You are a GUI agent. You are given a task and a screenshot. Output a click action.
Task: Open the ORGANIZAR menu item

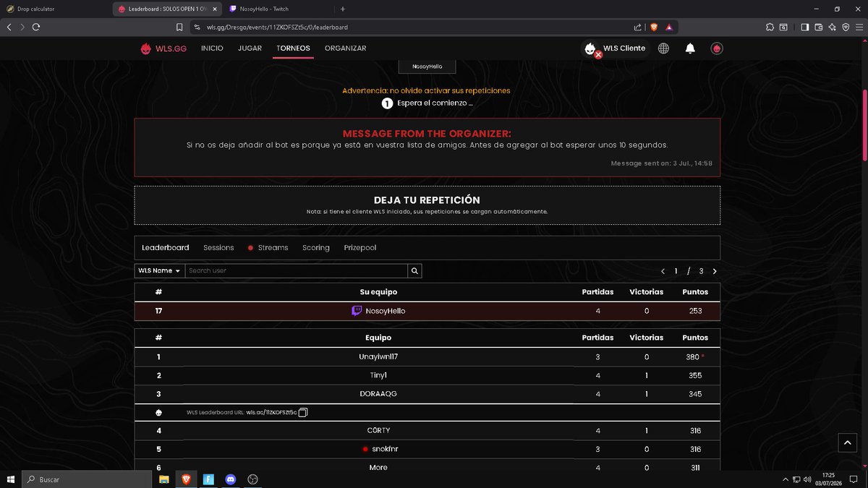pyautogui.click(x=345, y=48)
